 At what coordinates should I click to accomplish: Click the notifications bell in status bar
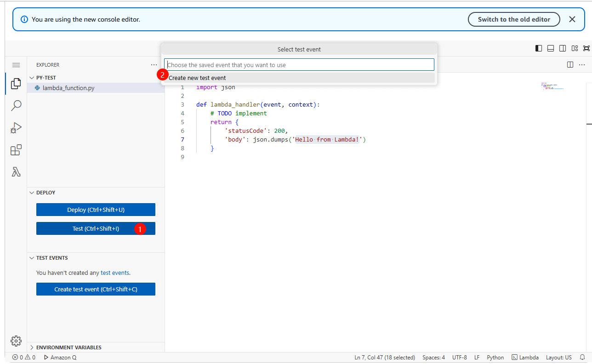click(x=582, y=357)
